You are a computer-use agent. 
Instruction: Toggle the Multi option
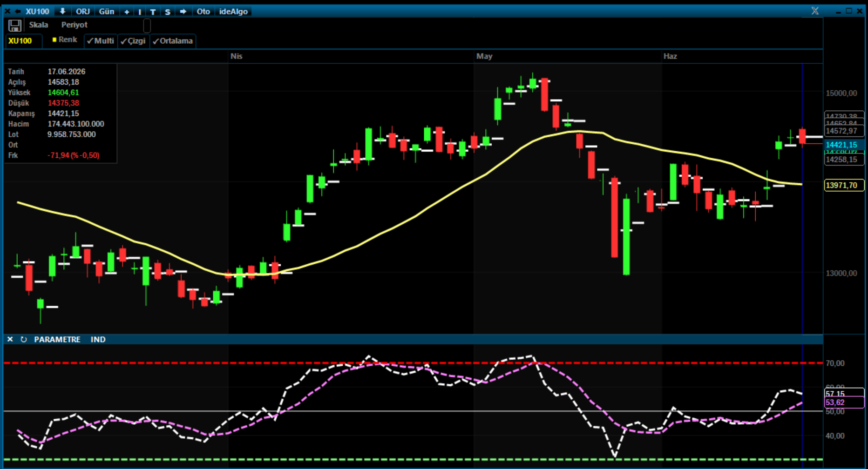(x=101, y=41)
